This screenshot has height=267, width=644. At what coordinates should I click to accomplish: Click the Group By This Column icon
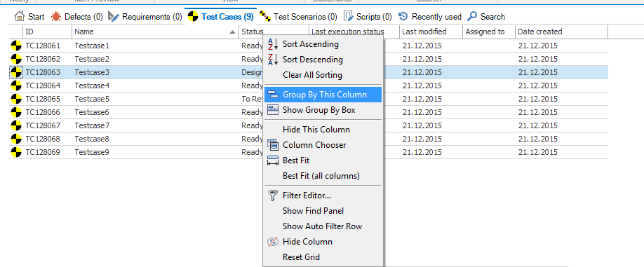point(273,95)
